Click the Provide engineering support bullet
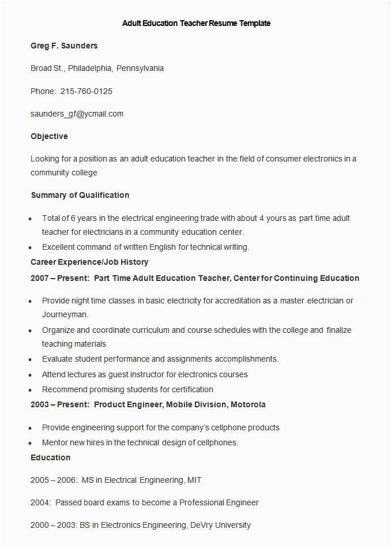The height and width of the screenshot is (548, 392). pos(160,427)
